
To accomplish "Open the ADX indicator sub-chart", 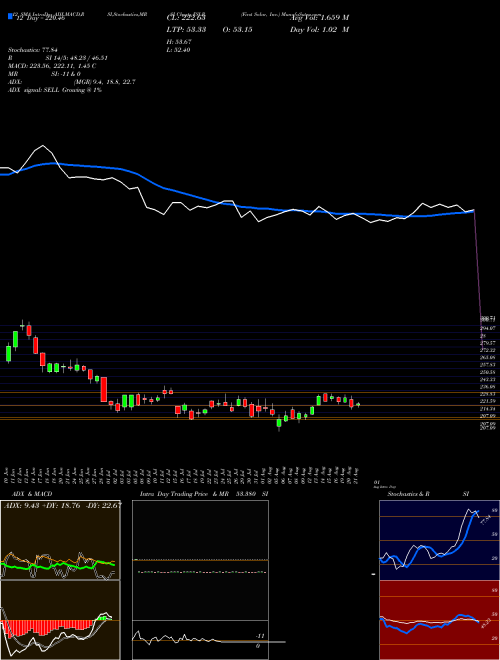I will coord(60,540).
